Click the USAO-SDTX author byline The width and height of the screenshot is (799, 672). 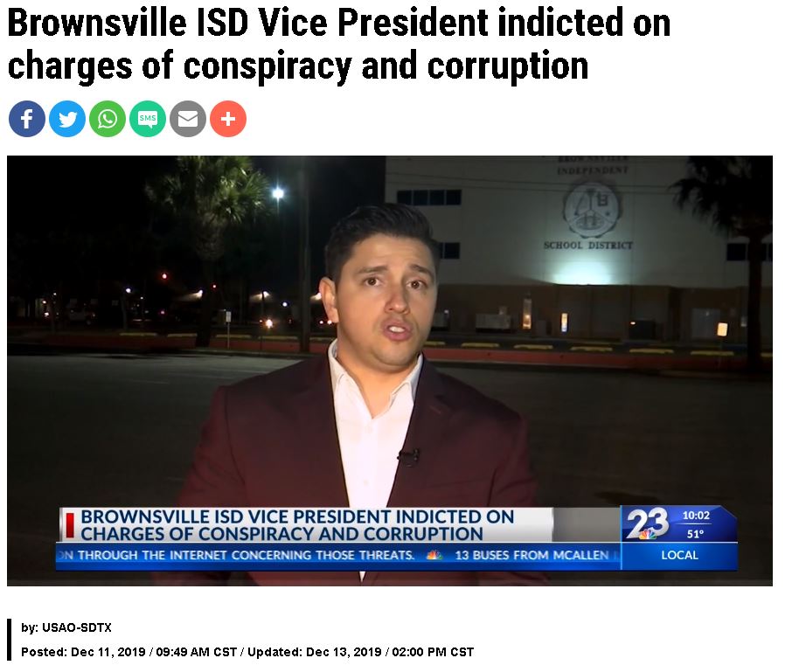66,627
